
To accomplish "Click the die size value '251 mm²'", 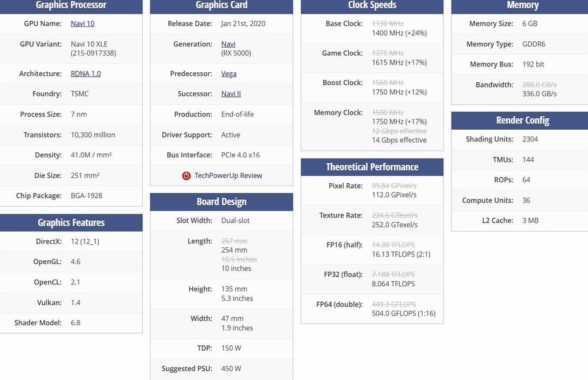I will 85,176.
